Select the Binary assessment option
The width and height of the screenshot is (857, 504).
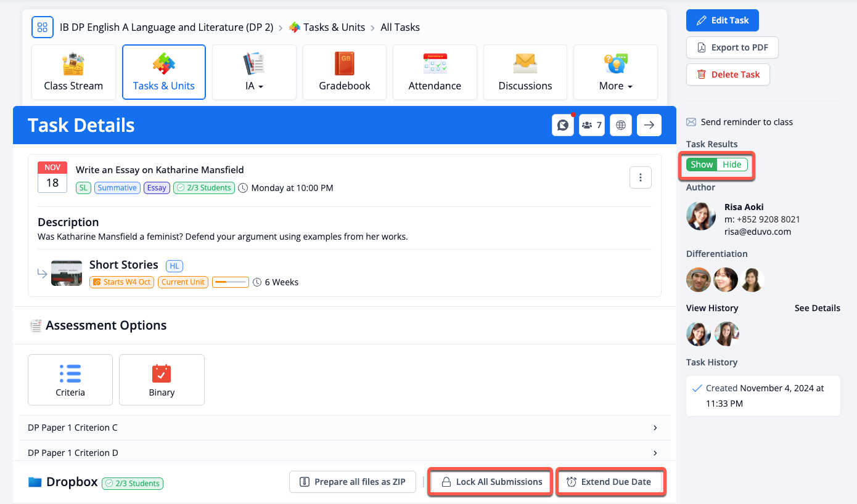point(162,380)
